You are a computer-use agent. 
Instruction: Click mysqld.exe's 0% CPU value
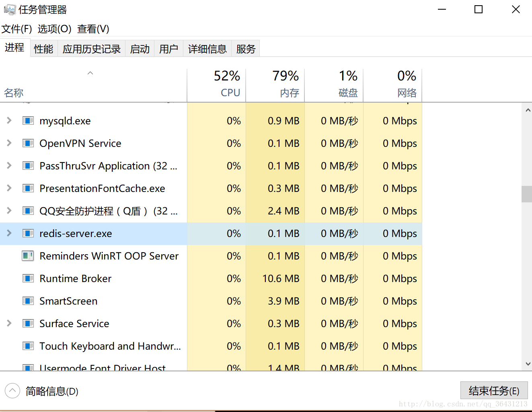[234, 121]
